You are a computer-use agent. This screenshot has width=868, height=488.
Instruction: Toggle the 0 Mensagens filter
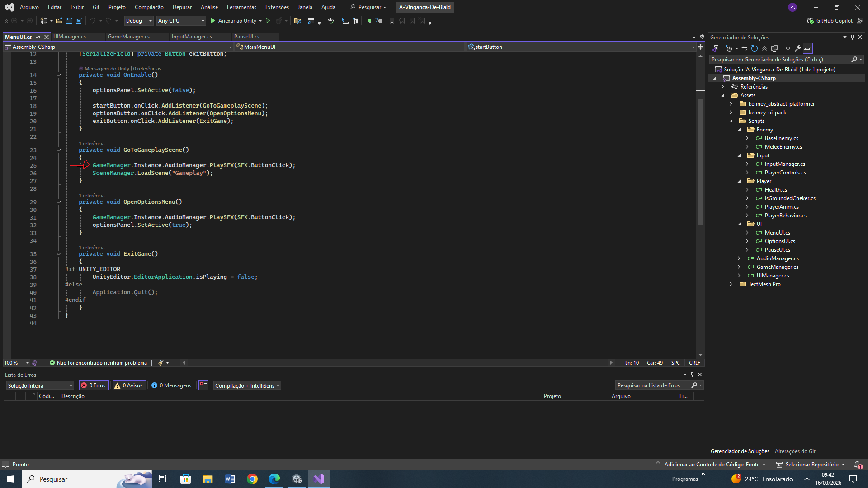[171, 385]
